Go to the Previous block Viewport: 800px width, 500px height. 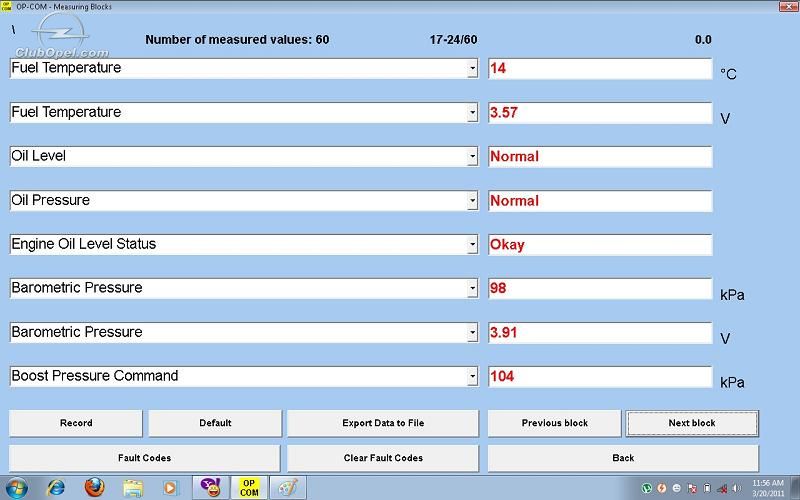555,423
